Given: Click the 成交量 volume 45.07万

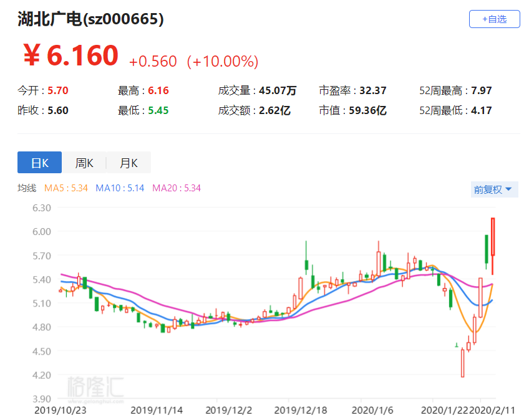Looking at the screenshot, I should [x=278, y=90].
